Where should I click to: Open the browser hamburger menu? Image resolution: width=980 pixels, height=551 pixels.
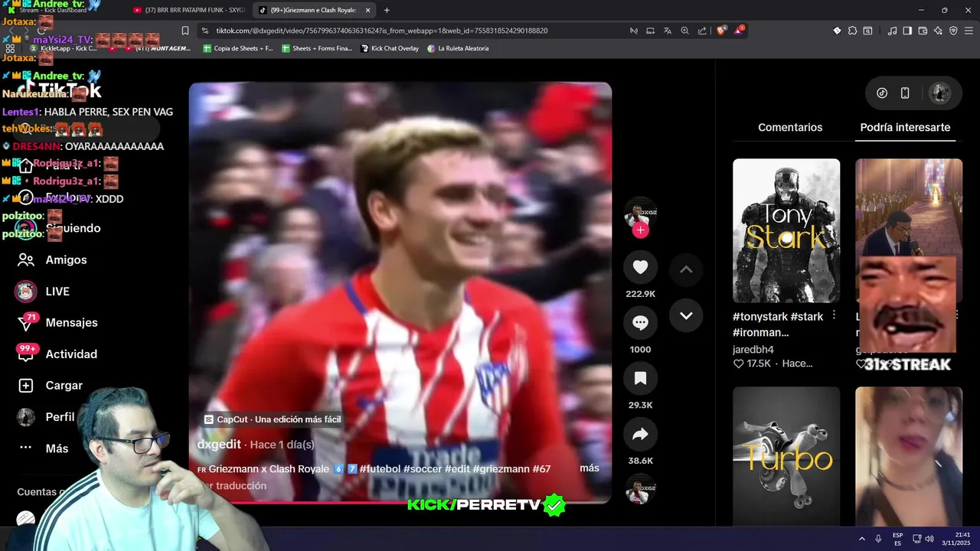coord(969,31)
